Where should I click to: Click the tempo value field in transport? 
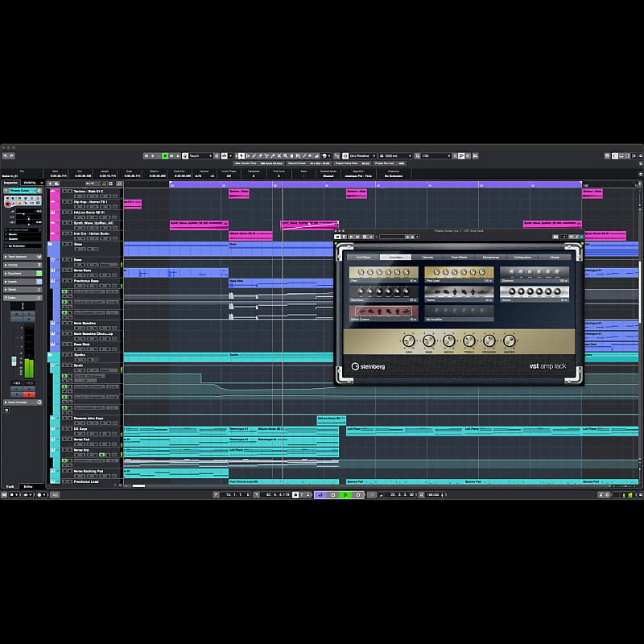(x=433, y=494)
